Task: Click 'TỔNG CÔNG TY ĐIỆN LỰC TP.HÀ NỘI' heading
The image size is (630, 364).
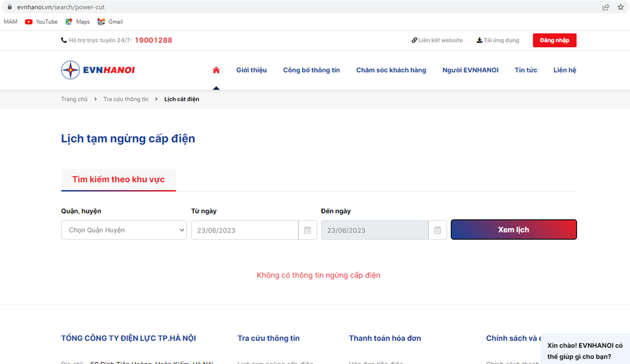Action: point(129,338)
